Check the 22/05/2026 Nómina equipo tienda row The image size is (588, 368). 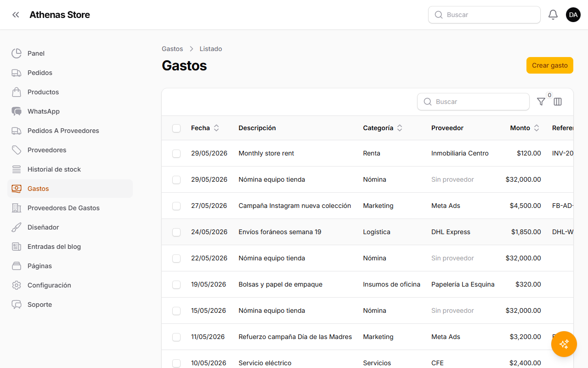point(176,259)
